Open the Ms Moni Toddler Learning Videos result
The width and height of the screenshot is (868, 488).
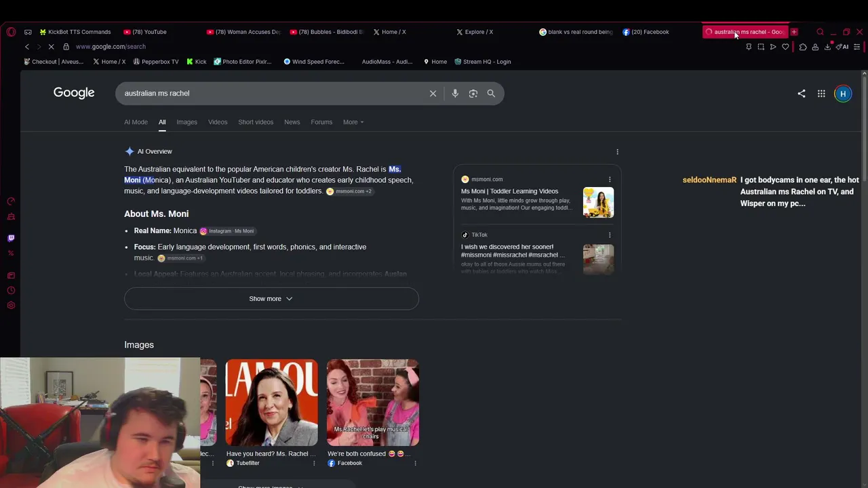pos(510,191)
